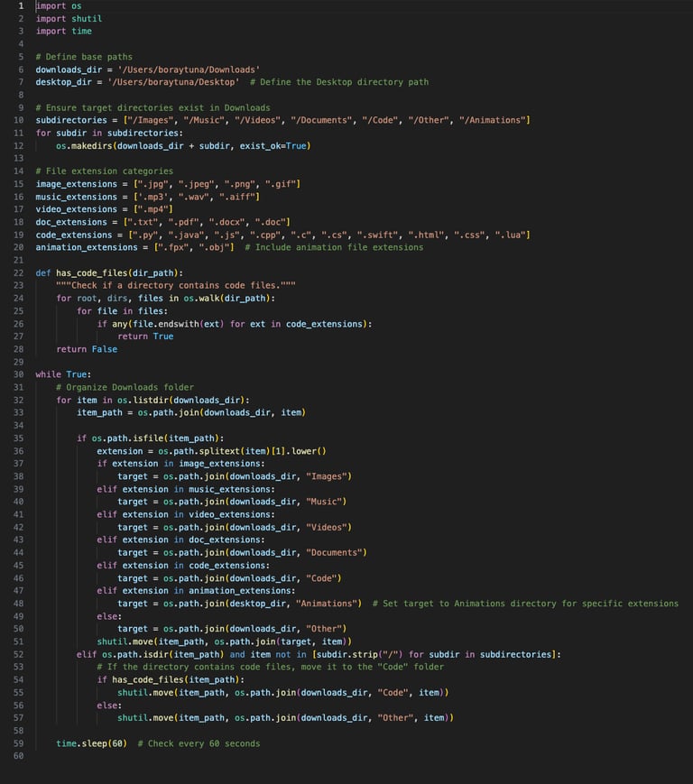
Task: Click 'elif extension in doc_extensions:' line
Action: pos(181,540)
